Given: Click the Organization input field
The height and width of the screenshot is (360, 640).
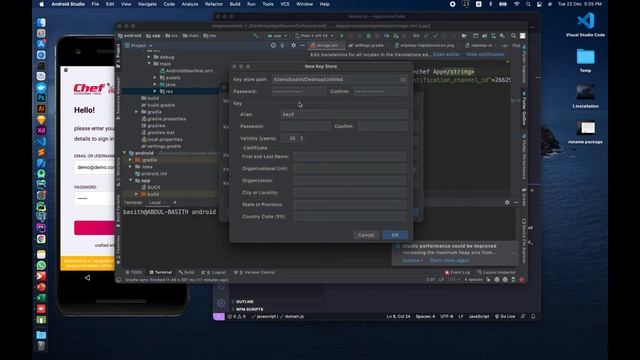Looking at the screenshot, I should (349, 180).
